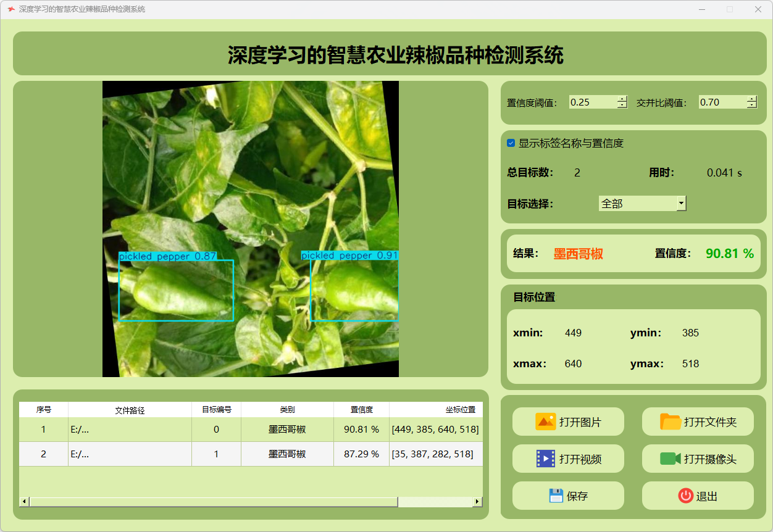Click the detected pepper image preview
The height and width of the screenshot is (532, 773).
pos(250,228)
